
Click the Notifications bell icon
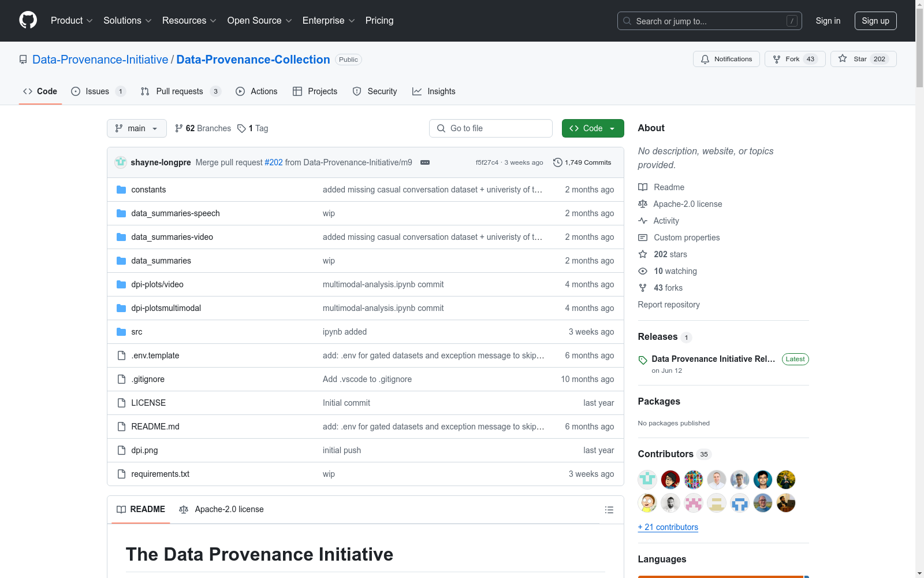[x=705, y=59]
